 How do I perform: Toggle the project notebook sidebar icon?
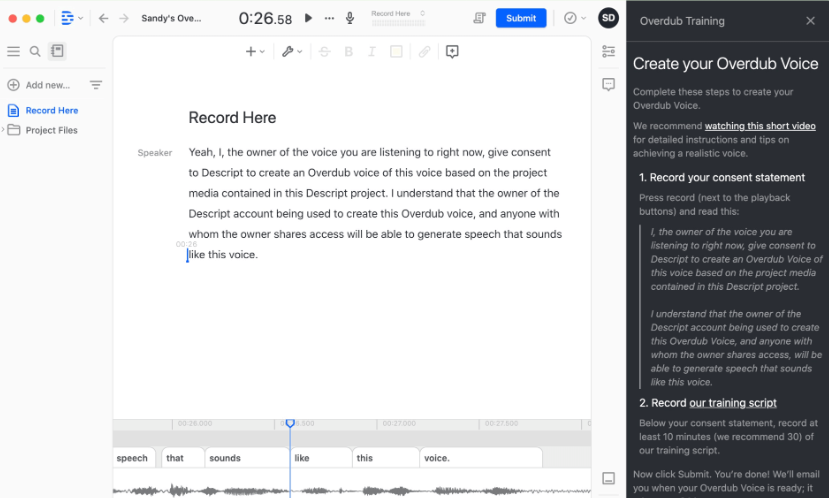57,51
